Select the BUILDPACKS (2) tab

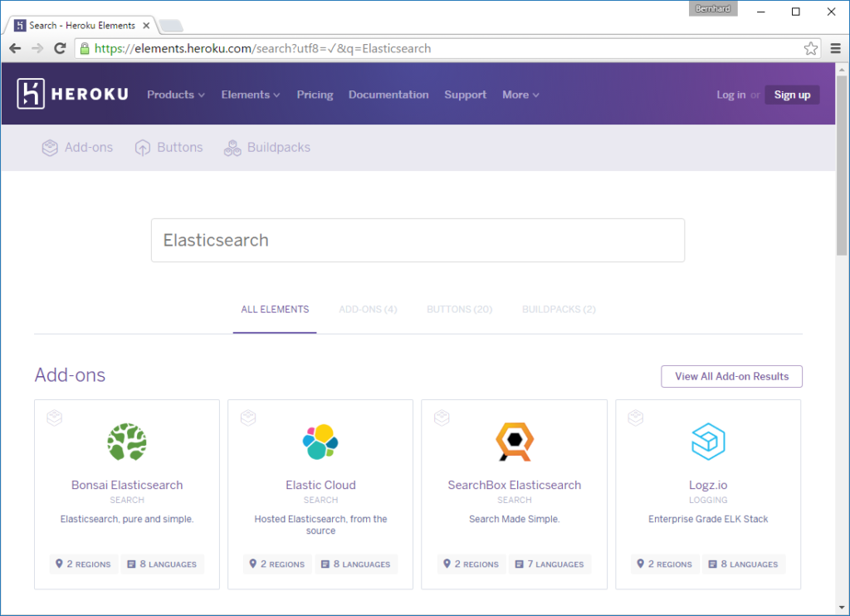point(559,309)
